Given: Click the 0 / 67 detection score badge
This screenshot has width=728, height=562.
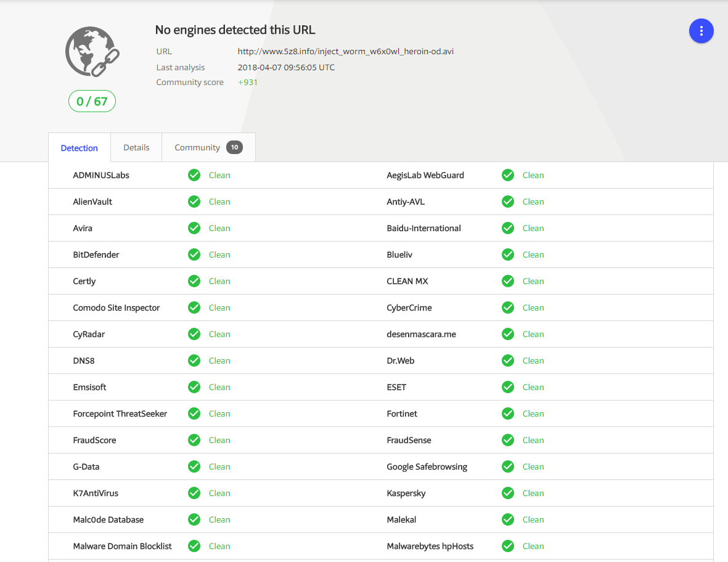Looking at the screenshot, I should pos(92,101).
